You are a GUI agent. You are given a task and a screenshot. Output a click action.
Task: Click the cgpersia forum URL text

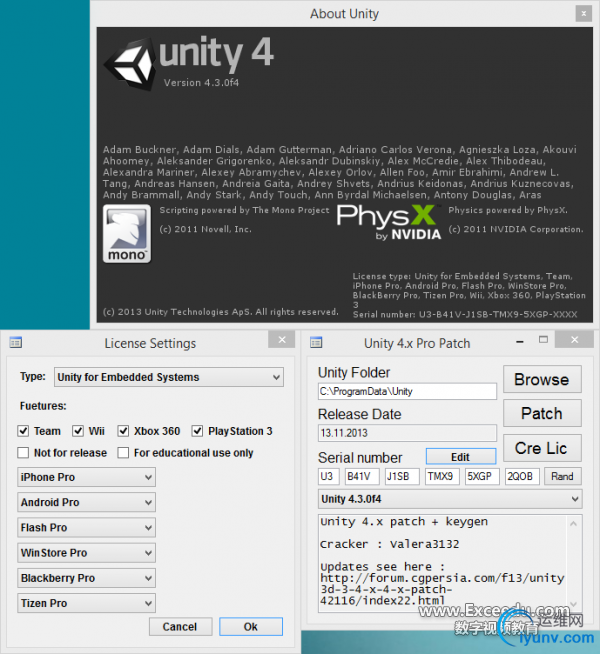coord(442,589)
